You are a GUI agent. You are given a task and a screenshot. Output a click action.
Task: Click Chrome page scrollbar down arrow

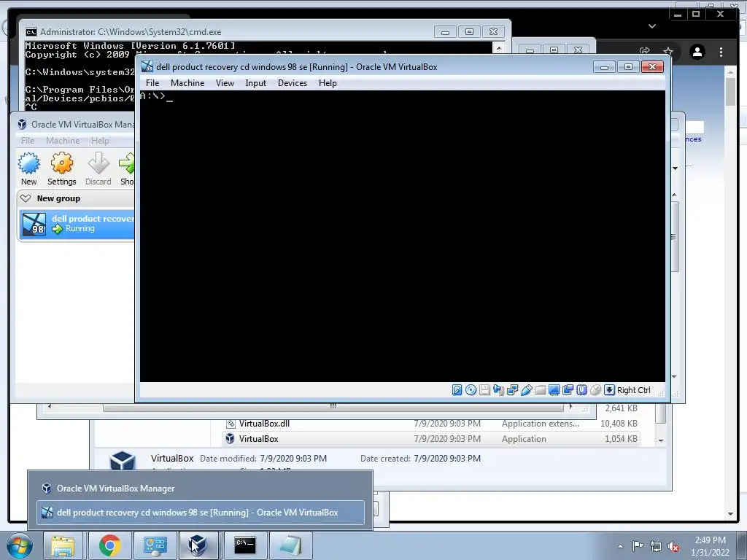coord(731,514)
